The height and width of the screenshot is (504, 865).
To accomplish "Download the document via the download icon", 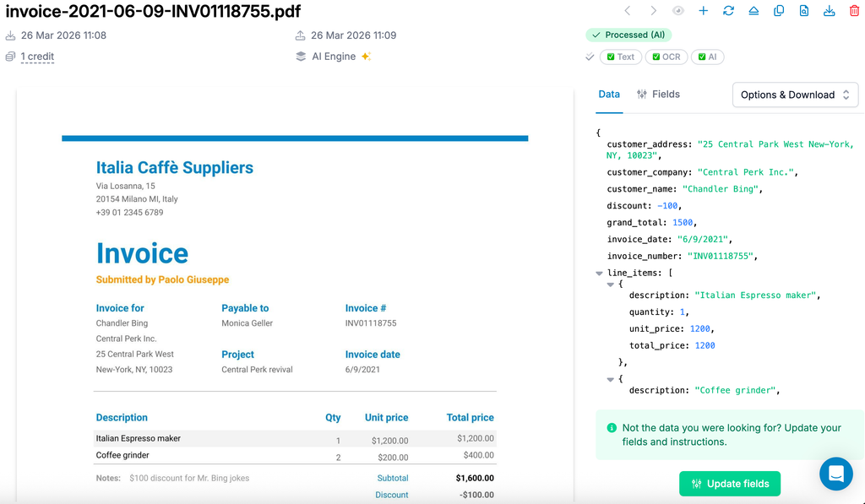I will (x=829, y=11).
